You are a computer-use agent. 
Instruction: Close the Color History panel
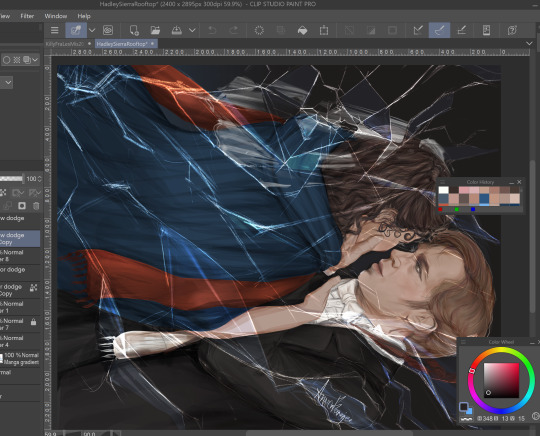(519, 182)
